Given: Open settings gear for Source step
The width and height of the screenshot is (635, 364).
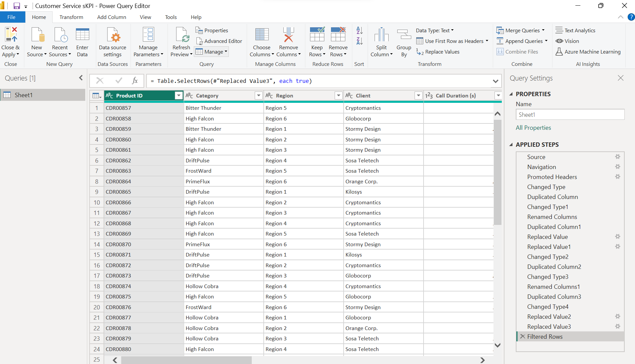Looking at the screenshot, I should [x=618, y=156].
